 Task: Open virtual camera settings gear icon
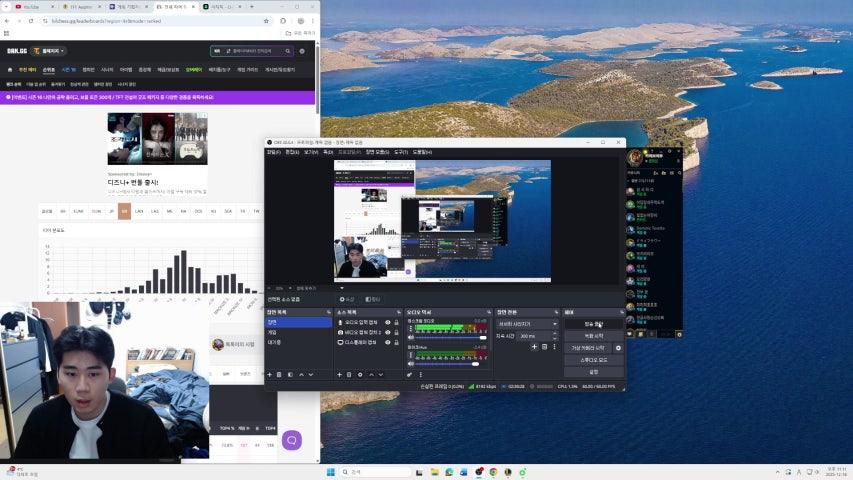coord(618,348)
